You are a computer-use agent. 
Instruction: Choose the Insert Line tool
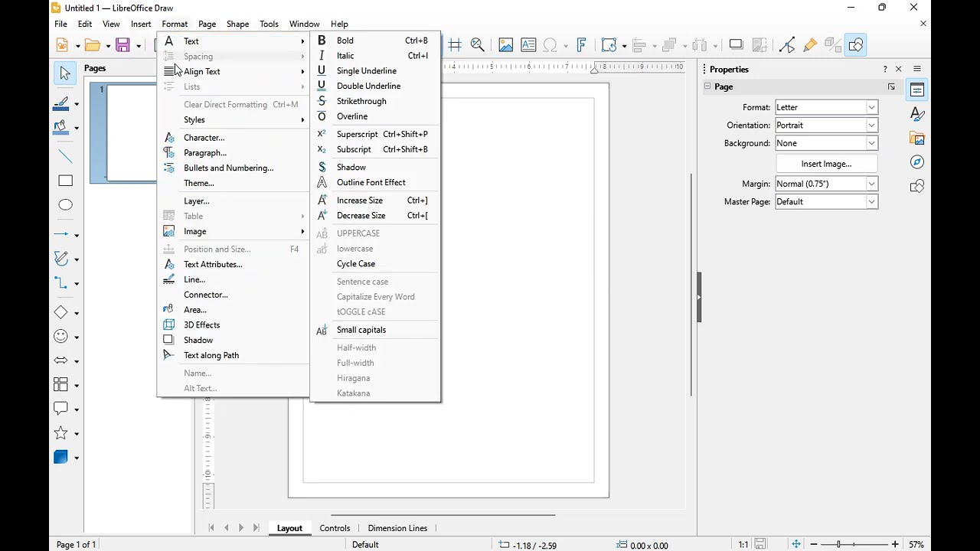pos(65,157)
